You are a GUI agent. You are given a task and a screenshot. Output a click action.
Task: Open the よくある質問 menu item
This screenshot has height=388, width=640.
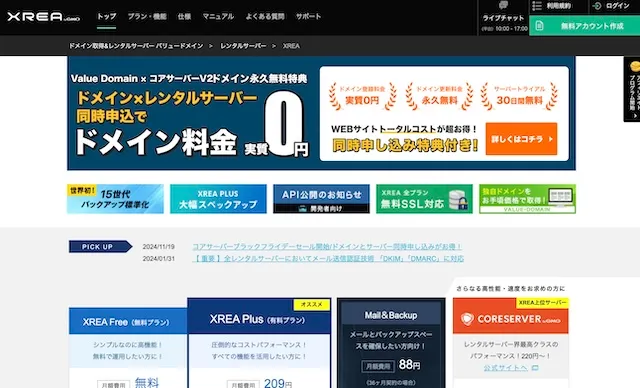click(265, 17)
